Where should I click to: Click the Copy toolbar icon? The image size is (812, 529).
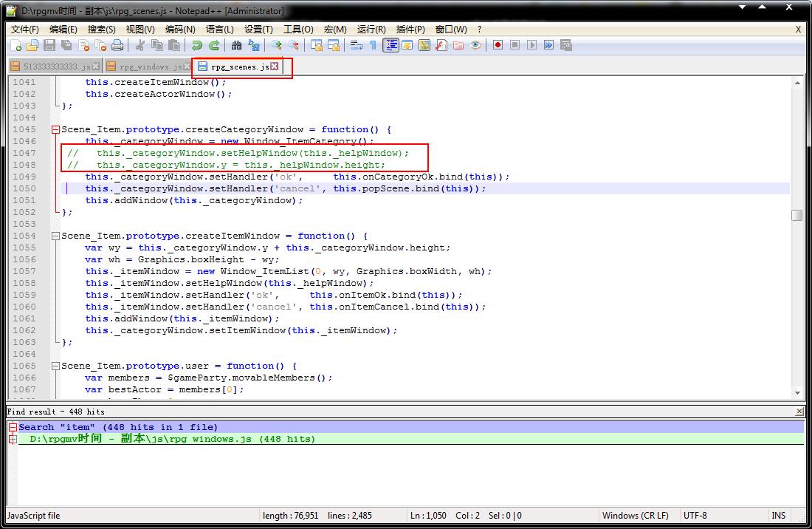(157, 46)
